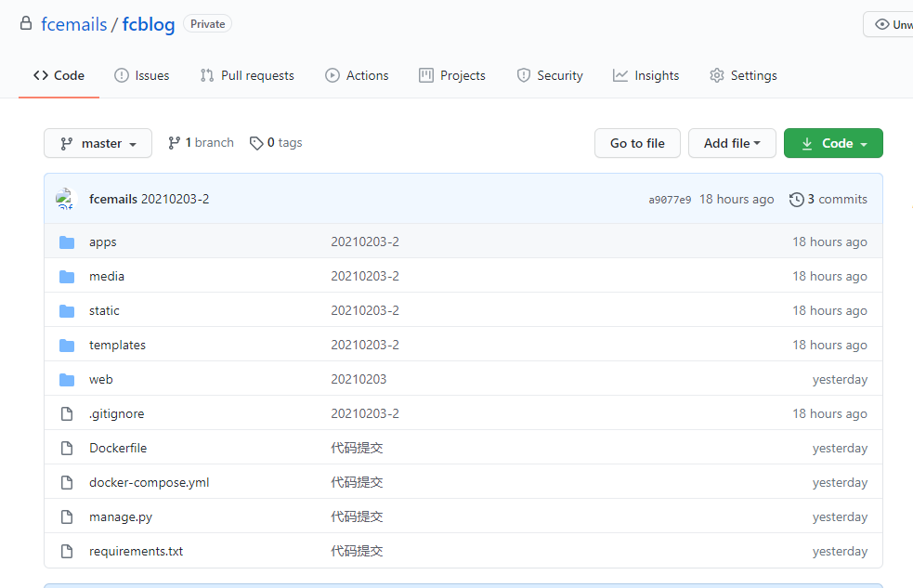The height and width of the screenshot is (588, 913).
Task: Expand the Add file dropdown
Action: tap(732, 143)
